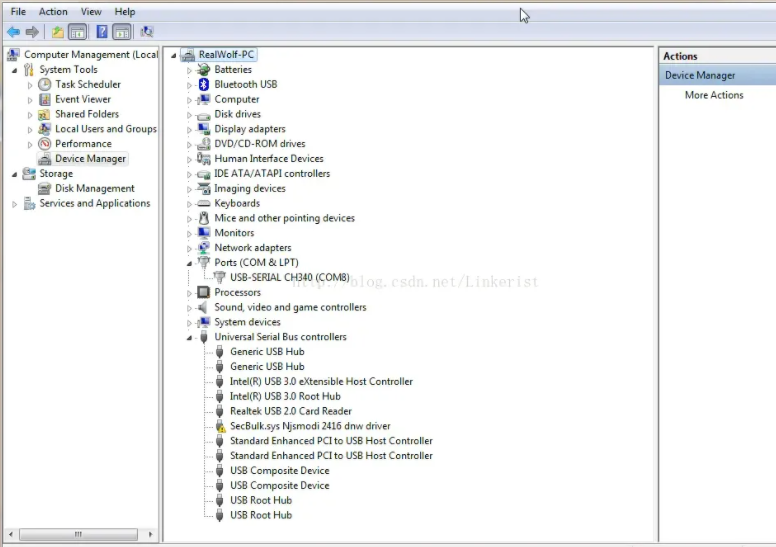The image size is (776, 547).
Task: Select Disk drives category
Action: pos(237,114)
